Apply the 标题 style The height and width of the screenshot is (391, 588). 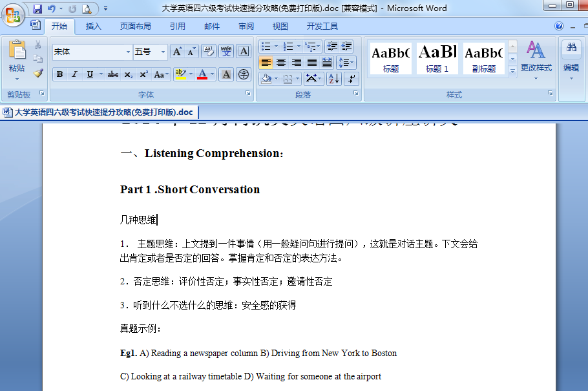(x=391, y=58)
